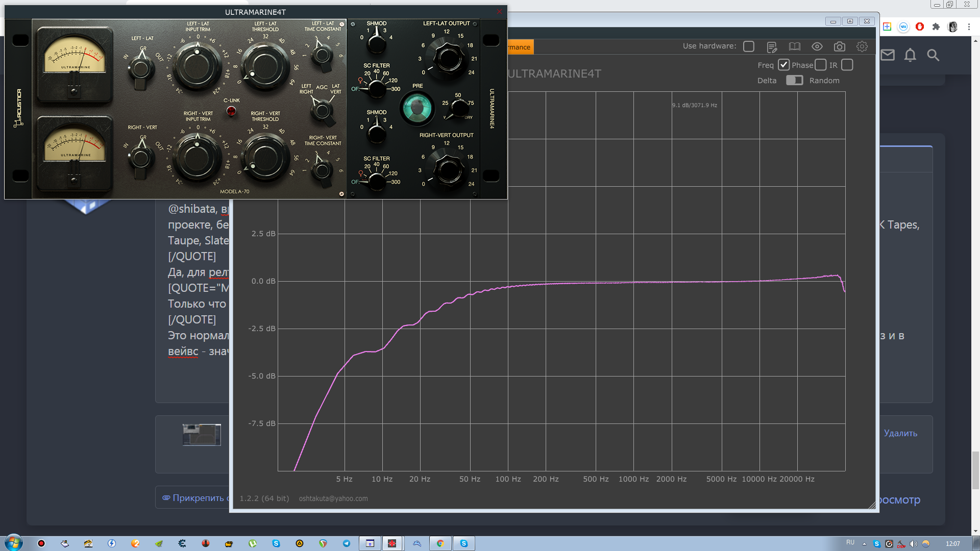The height and width of the screenshot is (551, 980).
Task: Click the orange performance tab
Action: pyautogui.click(x=520, y=47)
